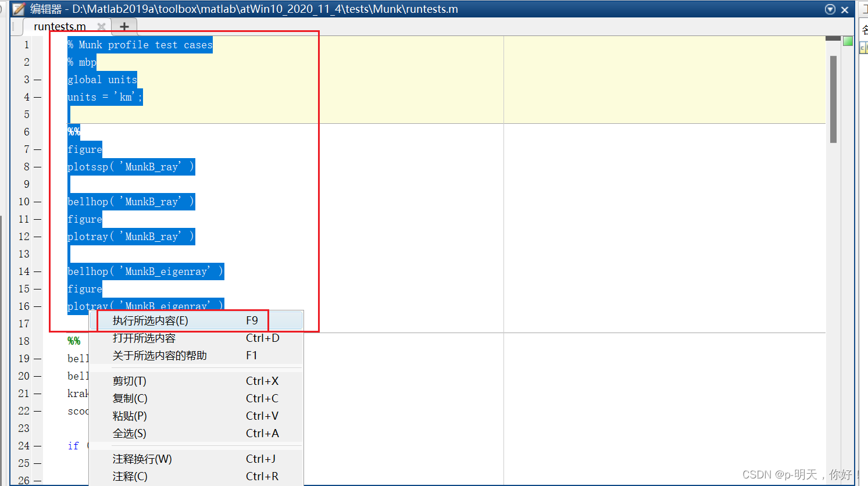Image resolution: width=868 pixels, height=486 pixels.
Task: Click line number 23 in the gutter
Action: pyautogui.click(x=24, y=428)
